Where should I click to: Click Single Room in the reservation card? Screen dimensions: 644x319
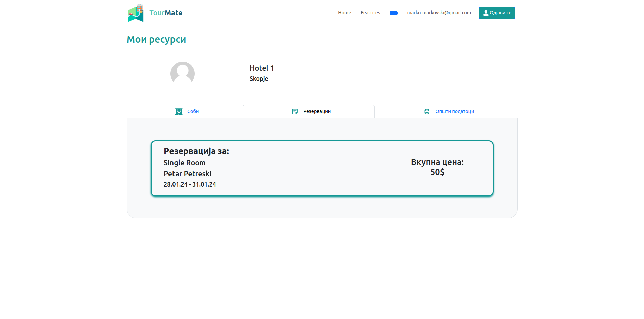[185, 163]
